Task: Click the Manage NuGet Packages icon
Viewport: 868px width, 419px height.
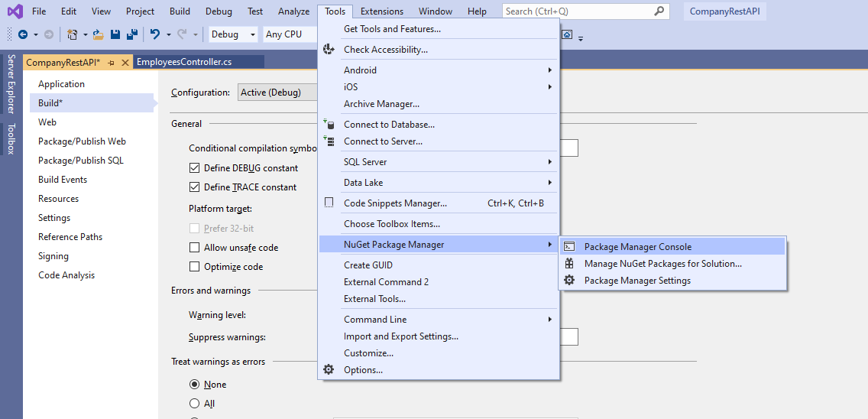Action: coord(570,264)
